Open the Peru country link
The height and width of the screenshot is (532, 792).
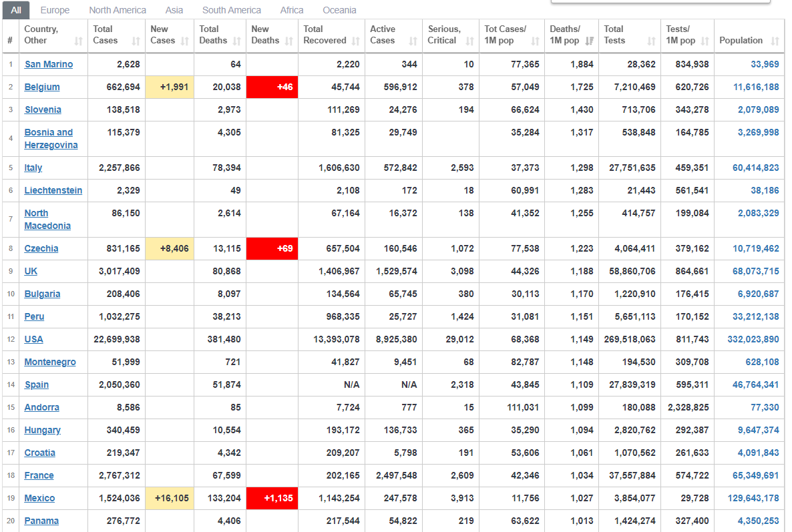pos(34,316)
